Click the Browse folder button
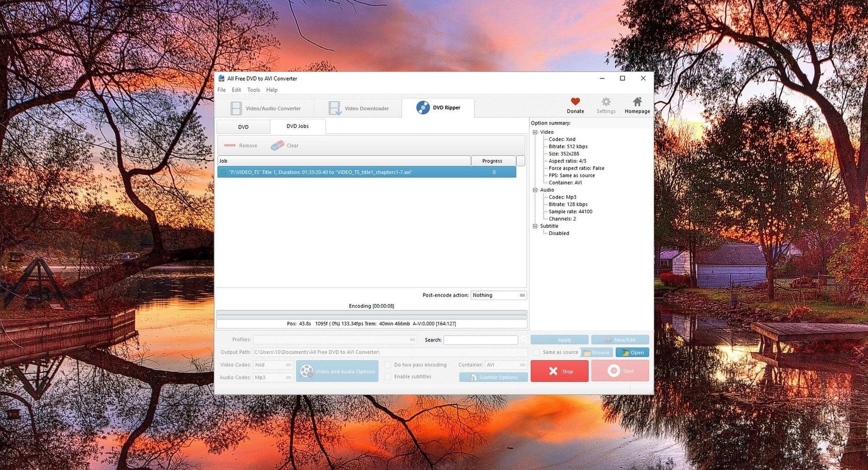Image resolution: width=868 pixels, height=470 pixels. pyautogui.click(x=596, y=352)
